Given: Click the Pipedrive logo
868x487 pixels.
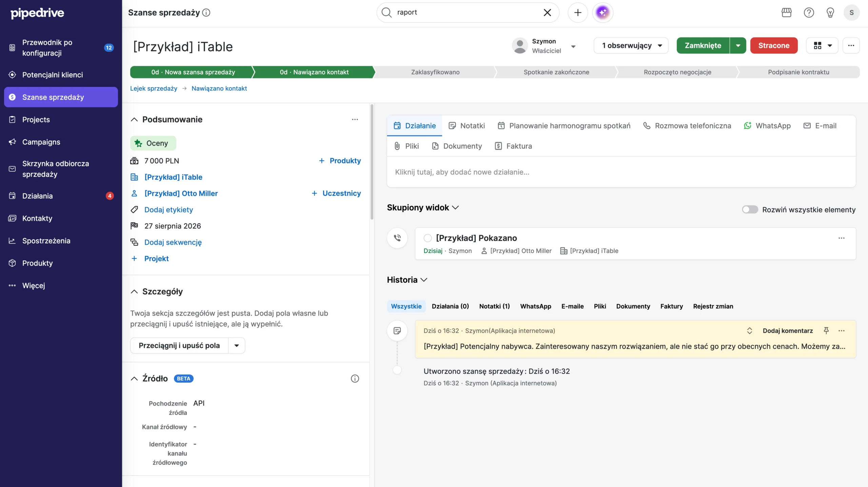Looking at the screenshot, I should point(37,13).
